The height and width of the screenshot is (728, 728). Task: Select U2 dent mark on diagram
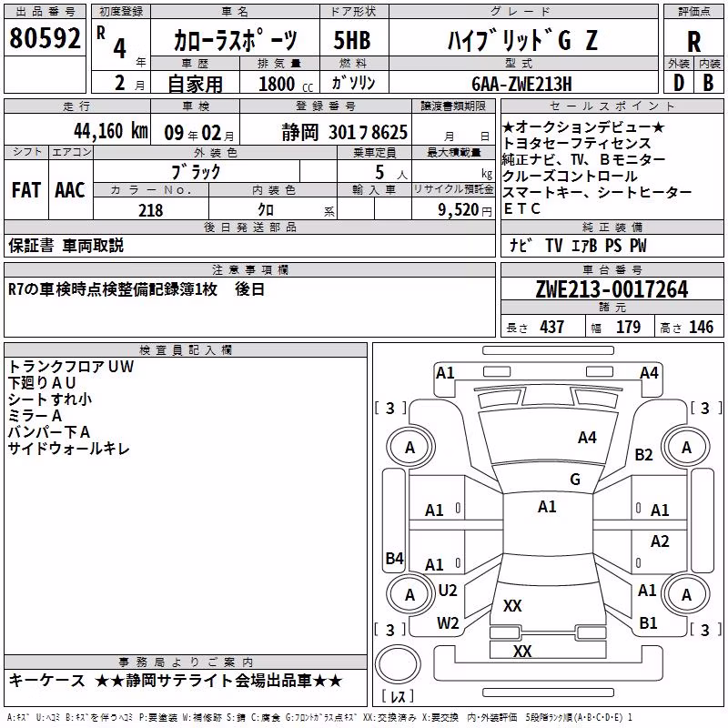click(x=448, y=591)
